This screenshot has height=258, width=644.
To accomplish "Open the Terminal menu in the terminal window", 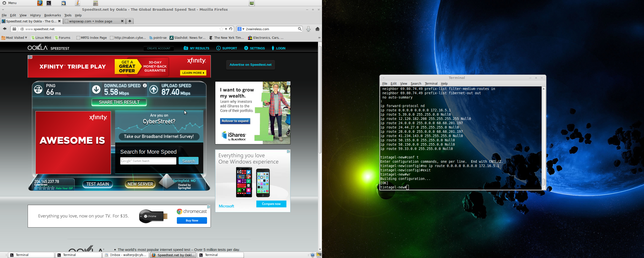I will 431,84.
